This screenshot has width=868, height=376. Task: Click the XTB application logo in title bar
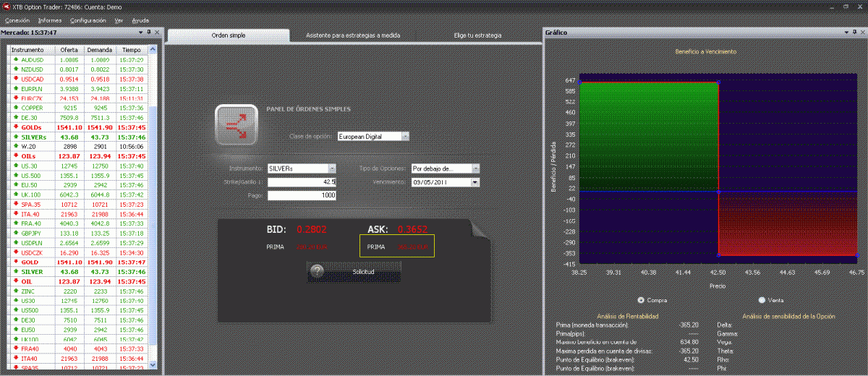point(7,7)
